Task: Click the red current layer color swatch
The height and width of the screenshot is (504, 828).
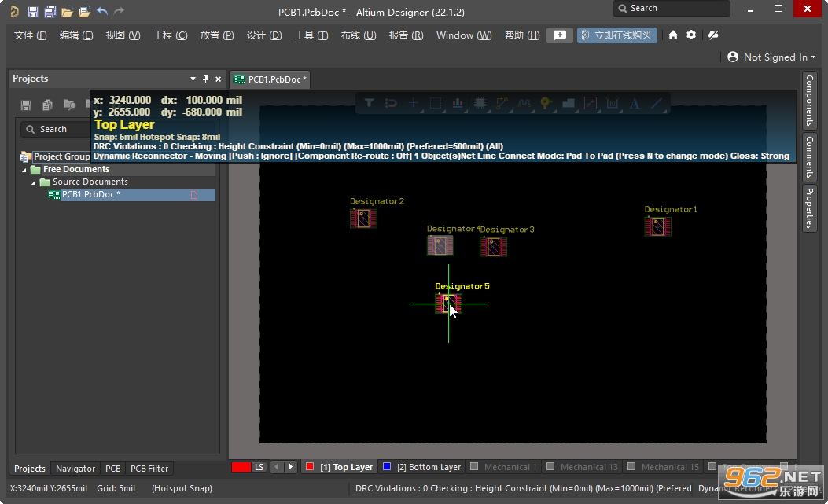Action: [241, 467]
